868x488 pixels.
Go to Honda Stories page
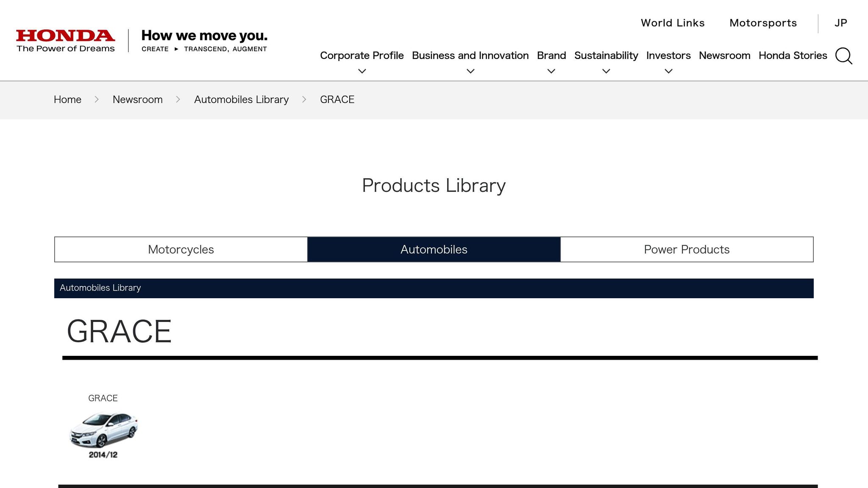pos(793,55)
